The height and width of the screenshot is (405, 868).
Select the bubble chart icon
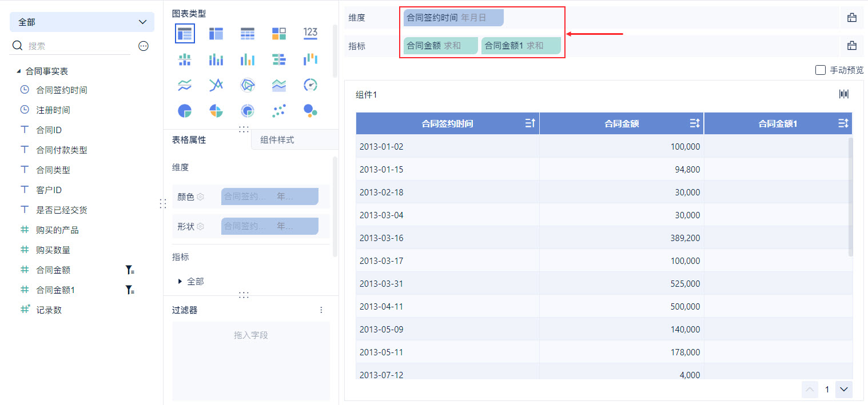(x=310, y=111)
